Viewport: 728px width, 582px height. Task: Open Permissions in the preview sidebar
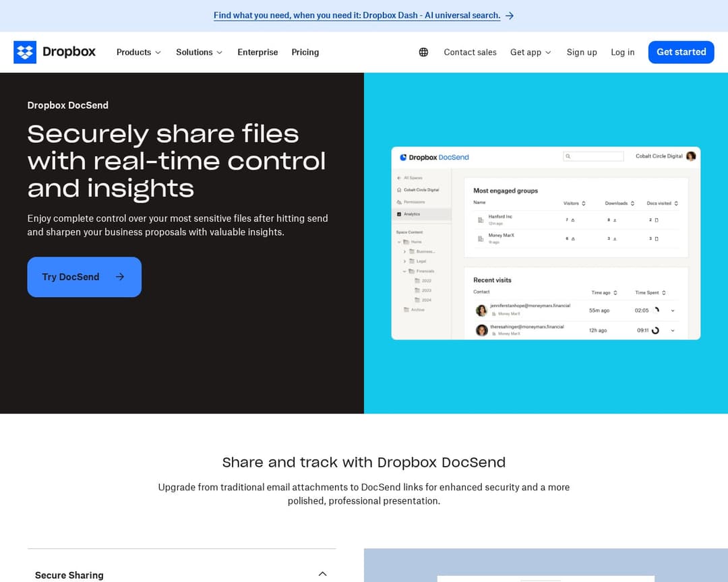point(411,202)
